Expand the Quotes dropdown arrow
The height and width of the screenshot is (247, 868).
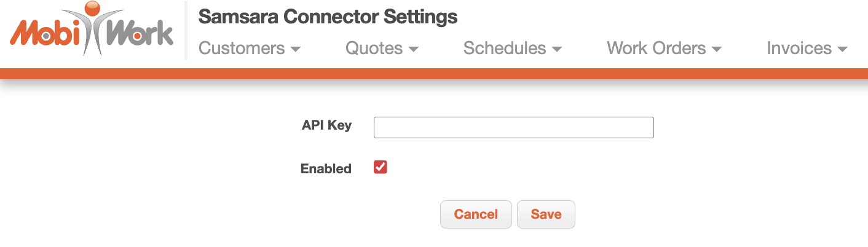click(x=413, y=49)
